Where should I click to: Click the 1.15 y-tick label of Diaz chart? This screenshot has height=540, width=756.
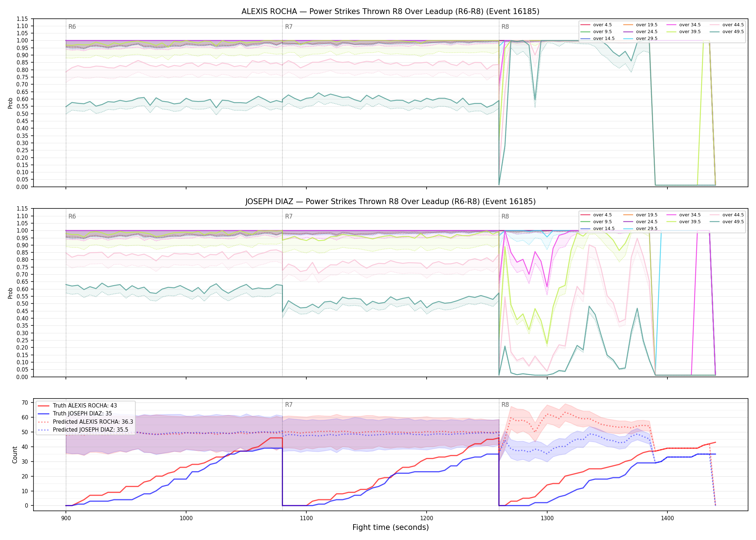coord(22,209)
